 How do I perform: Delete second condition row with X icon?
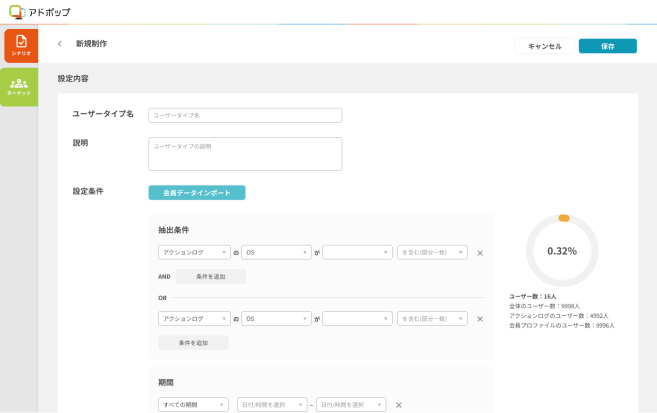coord(480,319)
